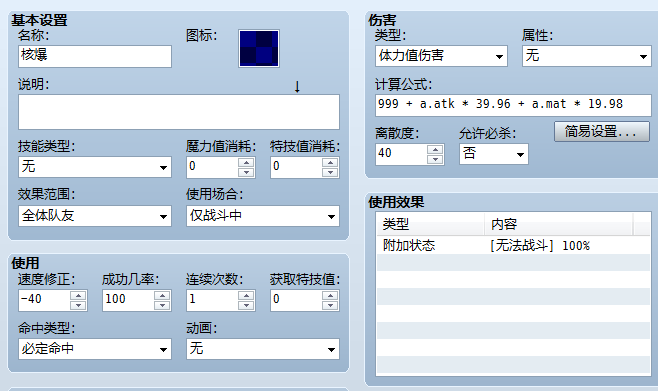Select the 附加状态 effect row
Image resolution: width=658 pixels, height=391 pixels.
click(x=513, y=245)
